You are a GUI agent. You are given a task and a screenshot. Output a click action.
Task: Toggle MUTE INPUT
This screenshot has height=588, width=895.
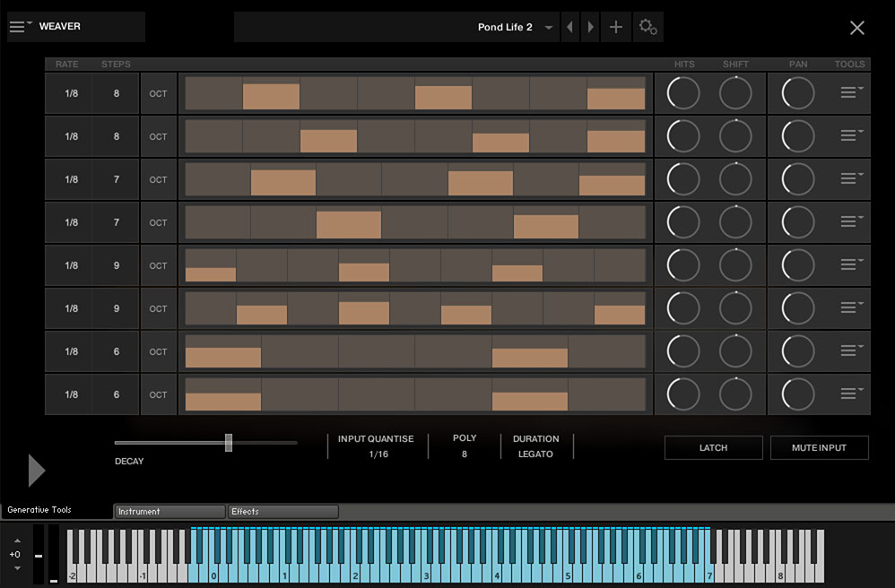819,447
